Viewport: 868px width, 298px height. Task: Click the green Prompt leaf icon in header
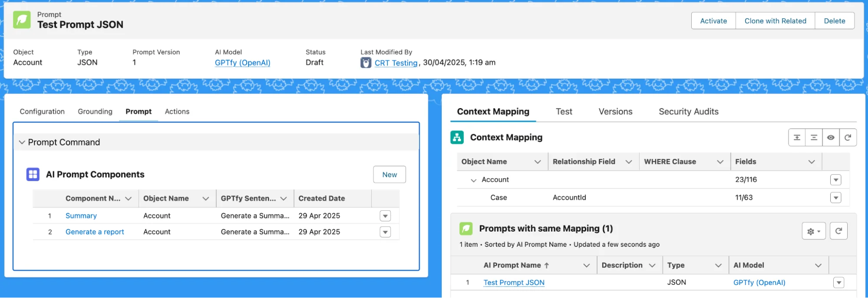coord(22,20)
